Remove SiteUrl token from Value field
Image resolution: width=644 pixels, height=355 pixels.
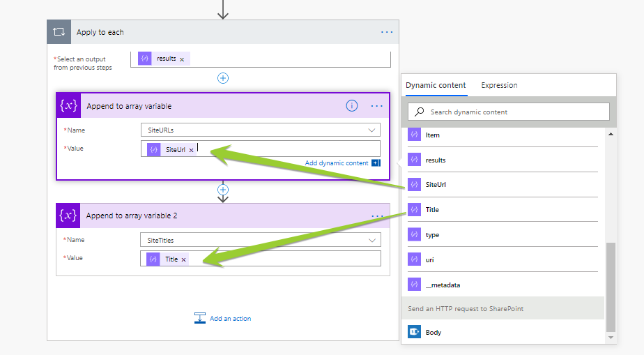pyautogui.click(x=191, y=150)
